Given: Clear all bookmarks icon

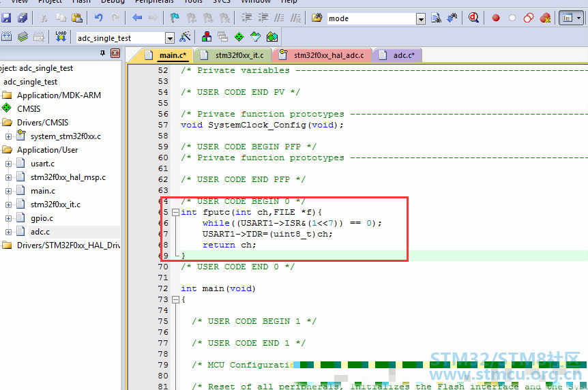Looking at the screenshot, I should (x=224, y=18).
